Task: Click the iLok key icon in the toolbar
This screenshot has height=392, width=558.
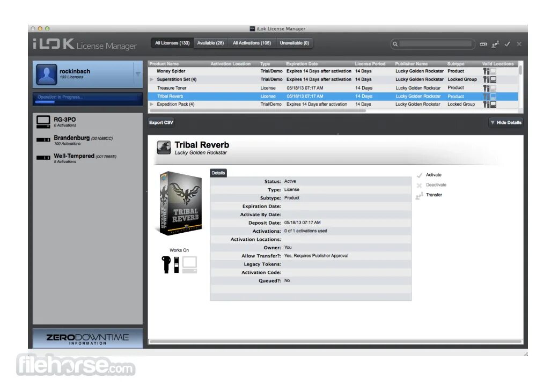Action: click(483, 44)
